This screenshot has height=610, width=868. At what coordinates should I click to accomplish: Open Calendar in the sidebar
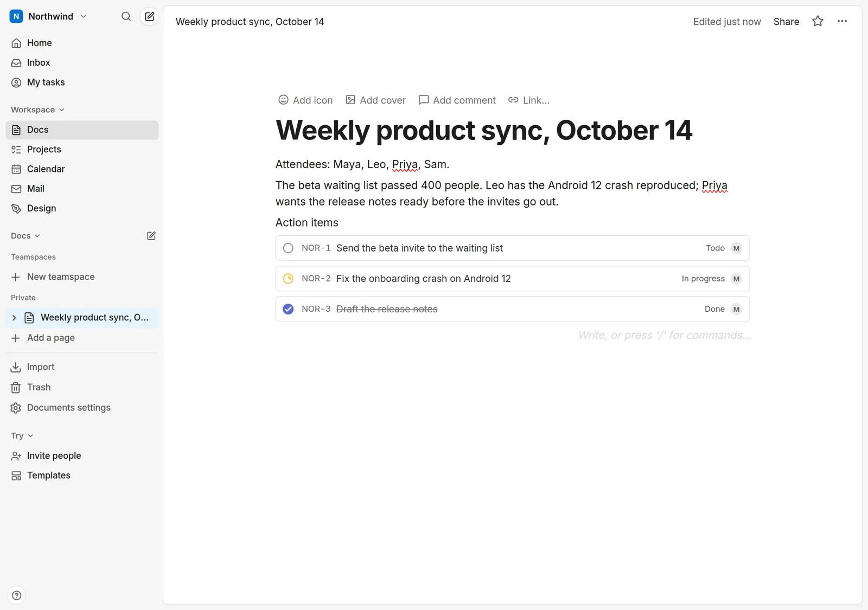(82, 169)
